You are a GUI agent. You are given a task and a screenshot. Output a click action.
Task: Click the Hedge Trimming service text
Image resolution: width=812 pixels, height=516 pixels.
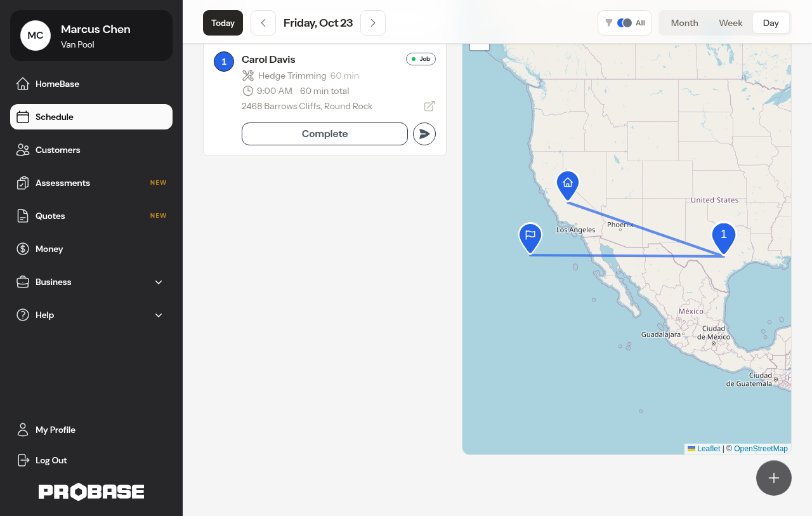tap(292, 76)
